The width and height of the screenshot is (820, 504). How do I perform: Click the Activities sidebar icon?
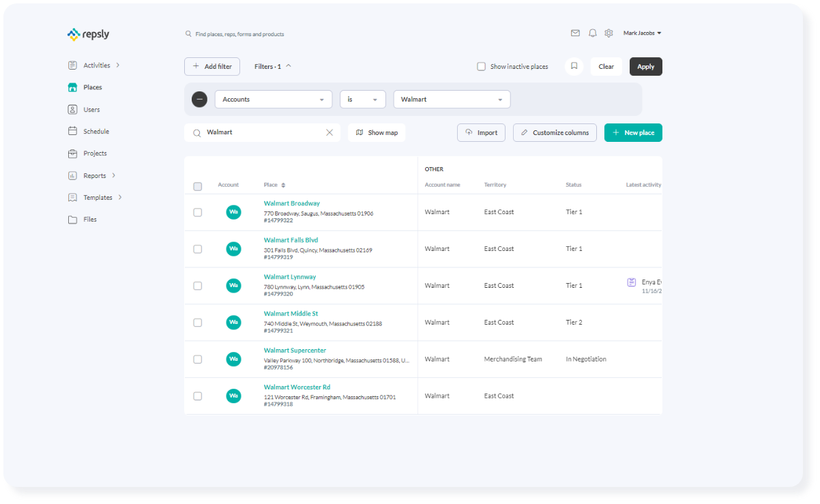click(x=72, y=65)
